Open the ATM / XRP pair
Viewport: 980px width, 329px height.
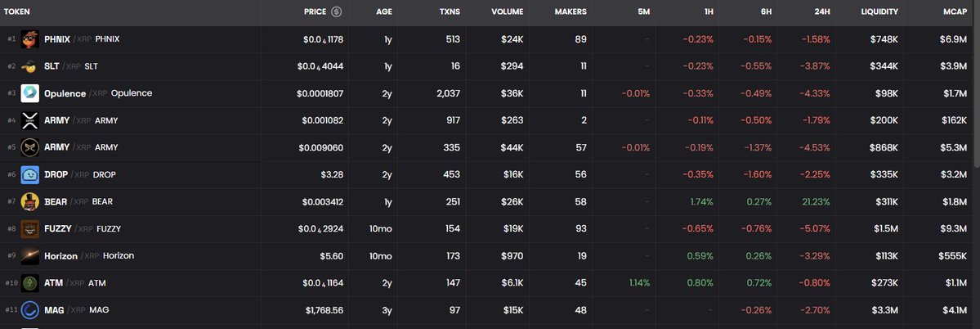pyautogui.click(x=487, y=282)
